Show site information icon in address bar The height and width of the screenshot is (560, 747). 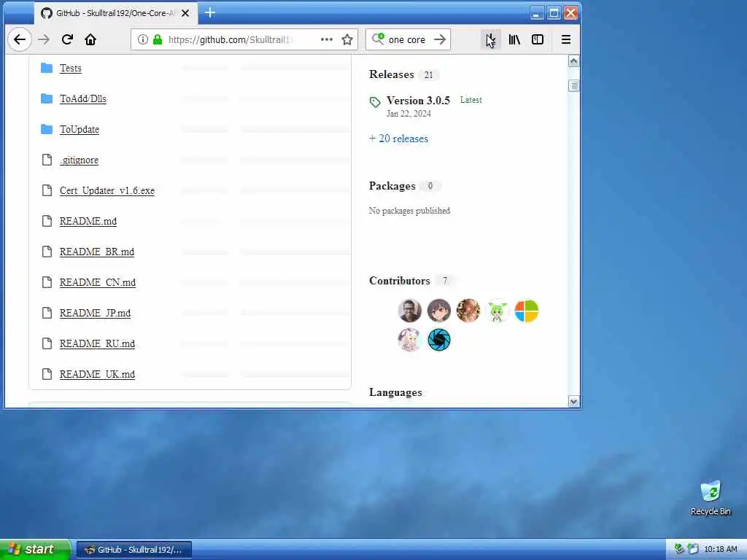[142, 39]
